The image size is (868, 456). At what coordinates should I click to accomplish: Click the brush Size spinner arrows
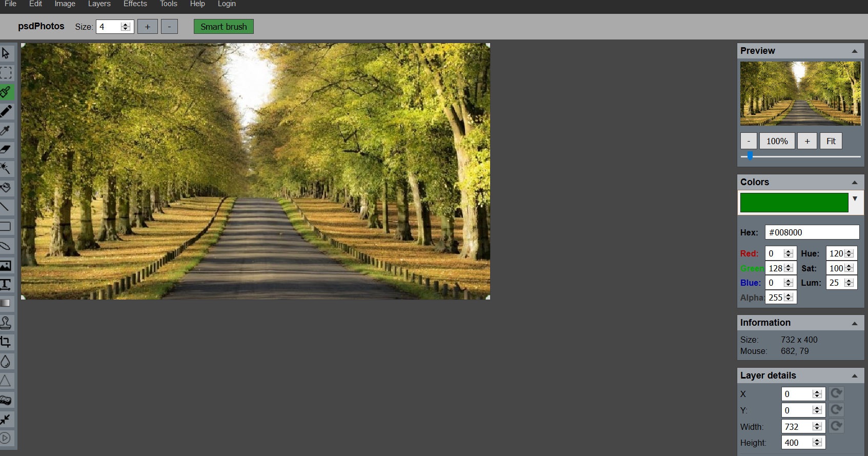[x=126, y=27]
